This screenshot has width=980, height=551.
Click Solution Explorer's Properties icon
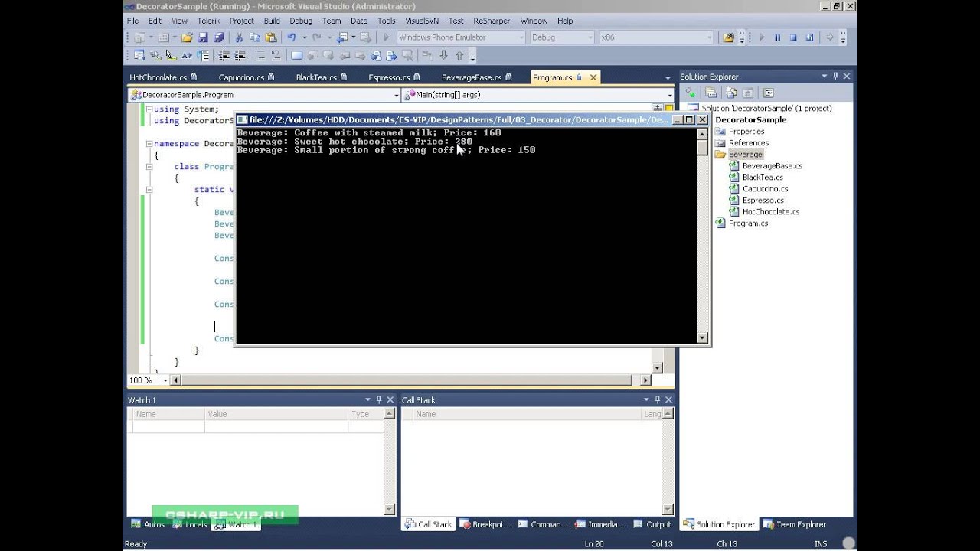710,93
